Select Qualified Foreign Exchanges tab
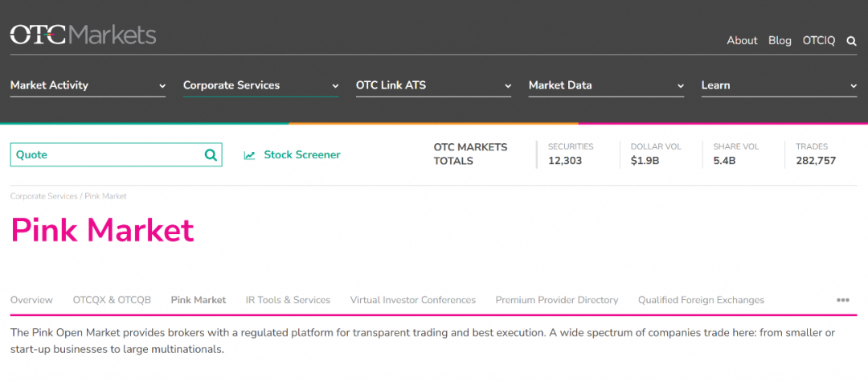Viewport: 868px width, 382px height. [701, 300]
